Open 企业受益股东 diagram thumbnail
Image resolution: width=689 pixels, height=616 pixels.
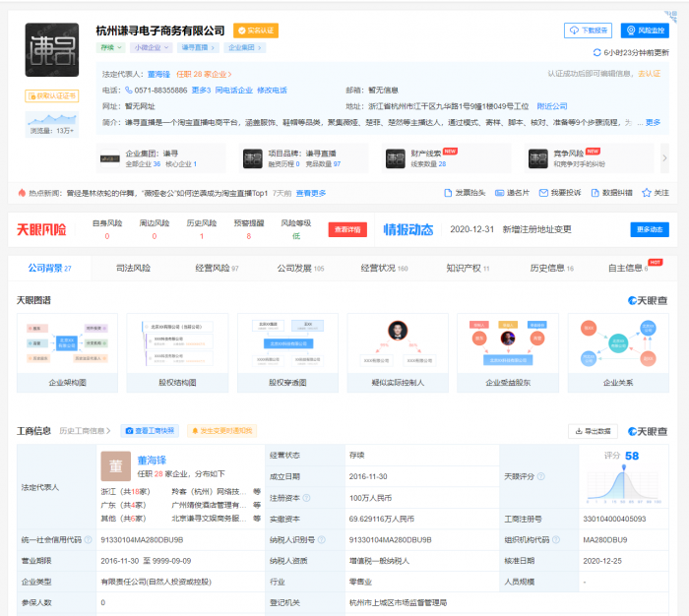tap(508, 353)
